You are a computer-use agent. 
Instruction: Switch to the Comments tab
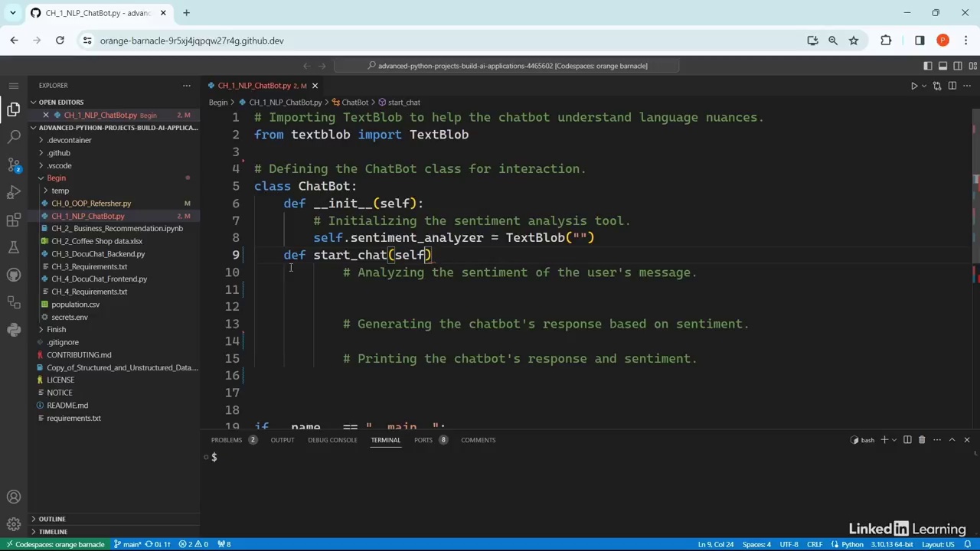478,440
